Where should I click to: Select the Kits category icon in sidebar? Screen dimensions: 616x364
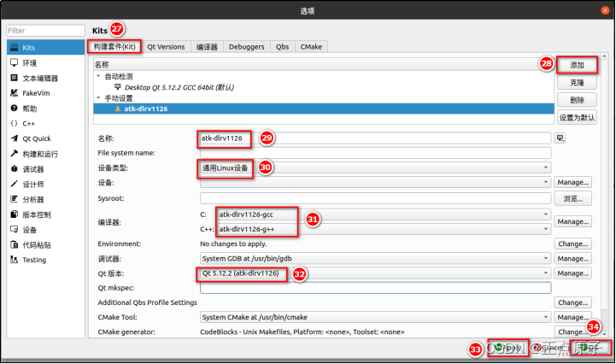(x=15, y=48)
